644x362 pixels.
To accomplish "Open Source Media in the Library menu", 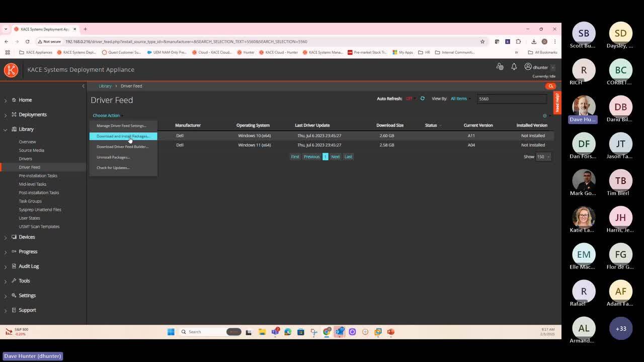I will tap(31, 150).
